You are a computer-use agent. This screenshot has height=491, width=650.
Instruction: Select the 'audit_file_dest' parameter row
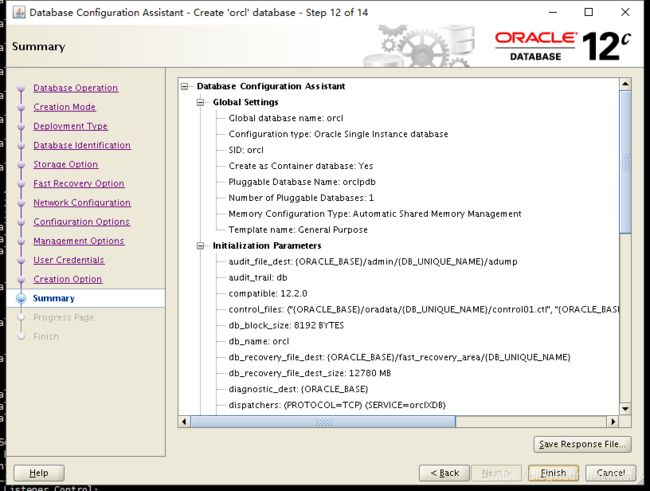click(373, 262)
